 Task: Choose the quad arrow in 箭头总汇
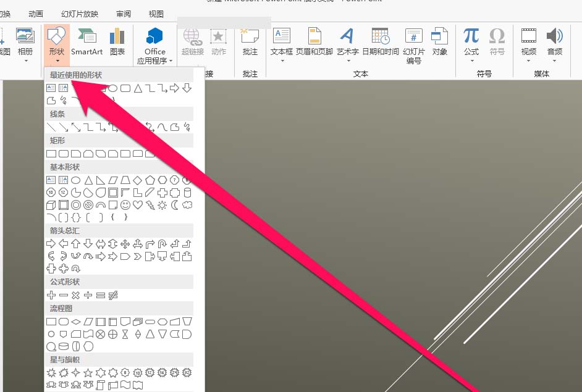tap(125, 244)
